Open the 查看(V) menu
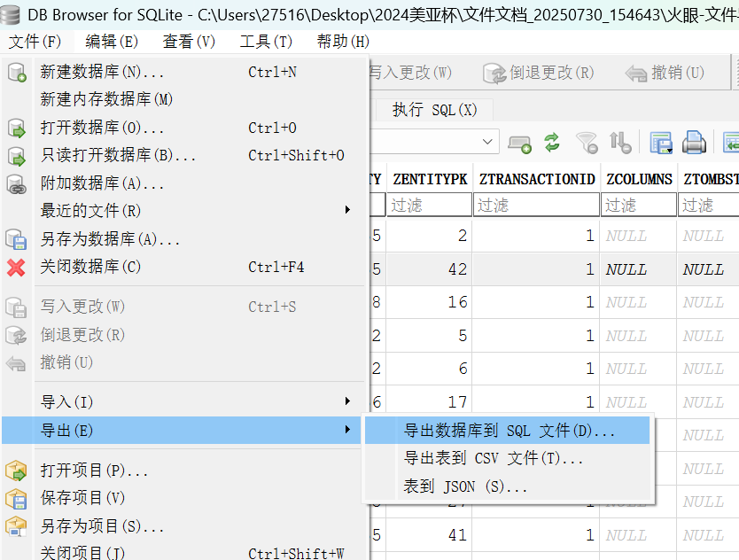 click(189, 42)
